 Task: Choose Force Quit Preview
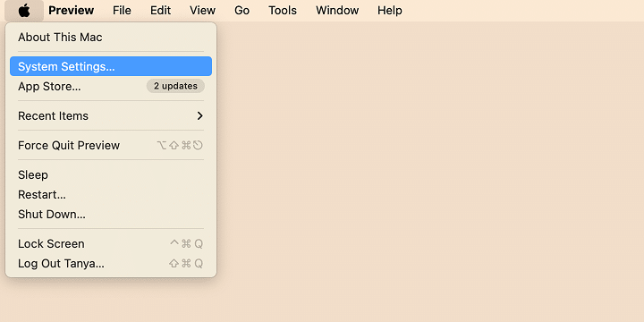pyautogui.click(x=111, y=146)
